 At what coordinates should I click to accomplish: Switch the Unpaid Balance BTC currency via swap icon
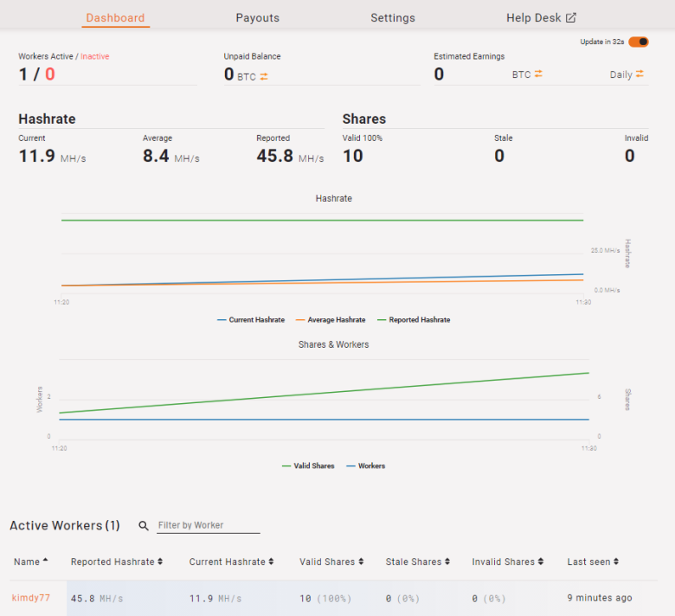click(264, 77)
